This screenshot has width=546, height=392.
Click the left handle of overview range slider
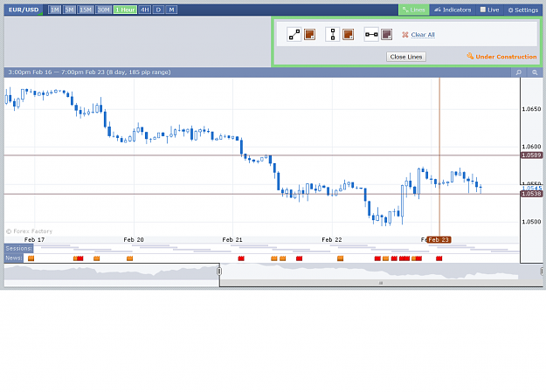coord(219,271)
